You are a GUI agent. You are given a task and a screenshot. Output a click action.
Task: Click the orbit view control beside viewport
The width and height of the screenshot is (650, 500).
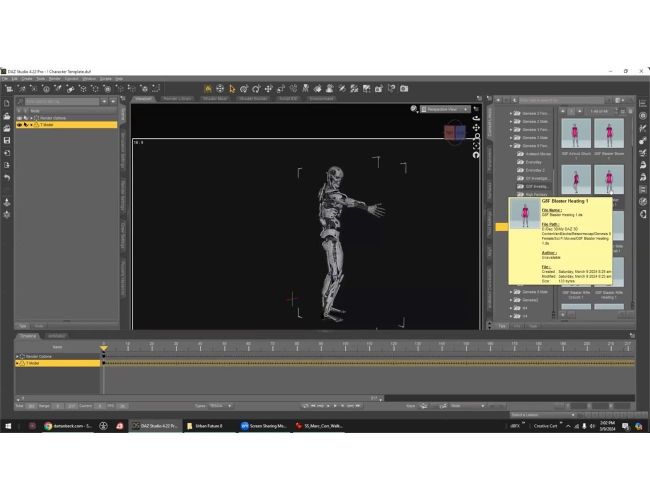click(x=476, y=119)
